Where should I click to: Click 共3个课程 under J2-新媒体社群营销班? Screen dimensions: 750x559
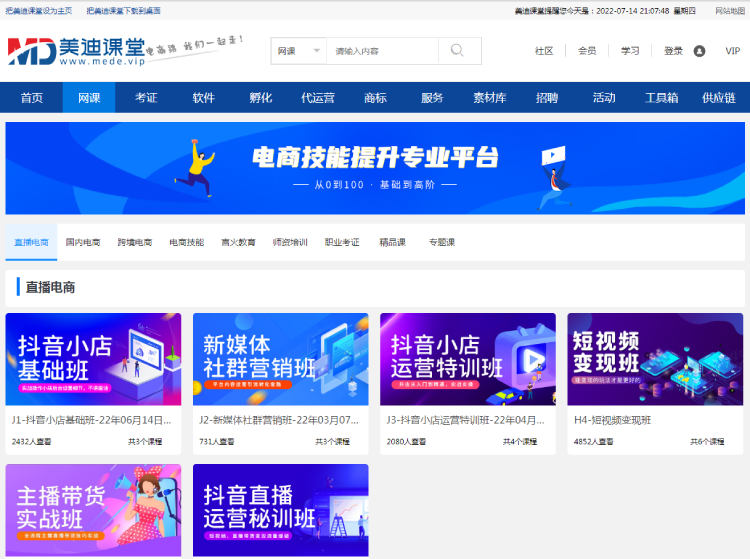332,441
